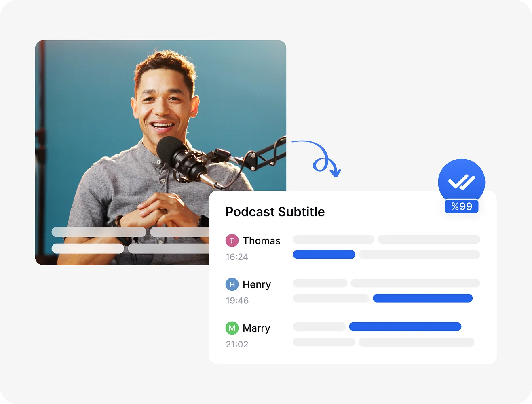Click the top-left subtitle overlay bar on video
Image resolution: width=532 pixels, height=404 pixels.
(99, 232)
